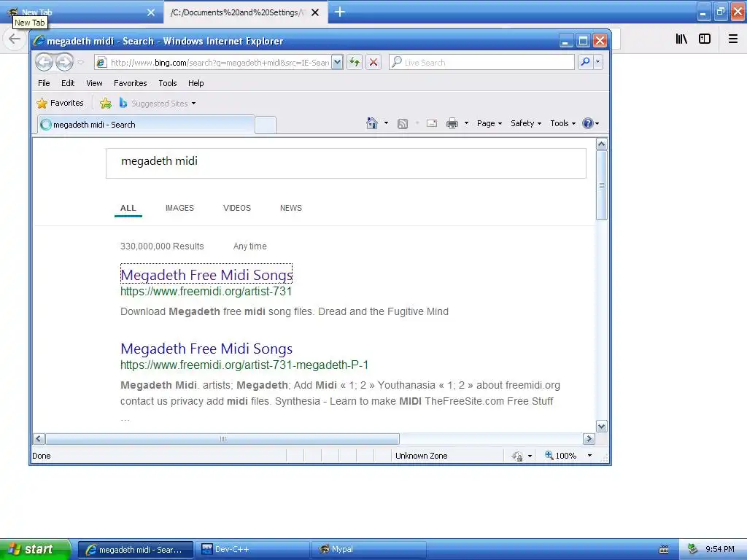Open Suggested Sites dropdown
747x560 pixels.
[158, 103]
